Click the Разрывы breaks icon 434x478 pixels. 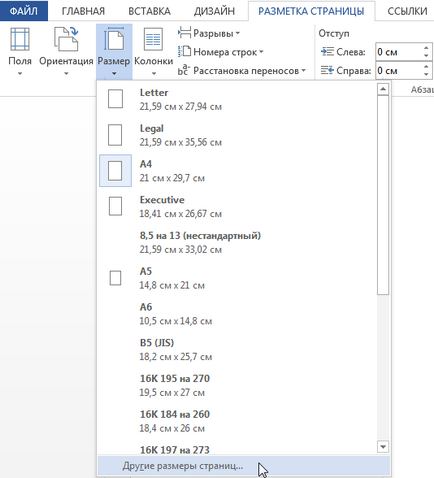click(184, 33)
